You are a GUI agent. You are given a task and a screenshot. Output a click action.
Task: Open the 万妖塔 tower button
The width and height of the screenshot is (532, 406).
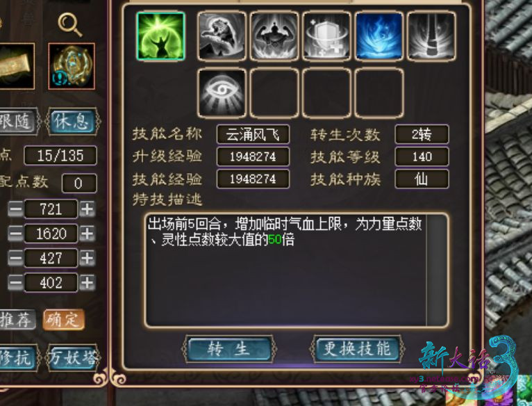pyautogui.click(x=73, y=357)
